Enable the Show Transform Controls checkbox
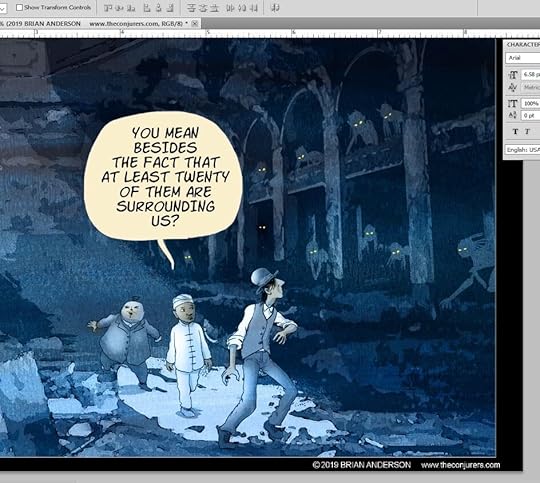The width and height of the screenshot is (540, 483). coord(20,7)
